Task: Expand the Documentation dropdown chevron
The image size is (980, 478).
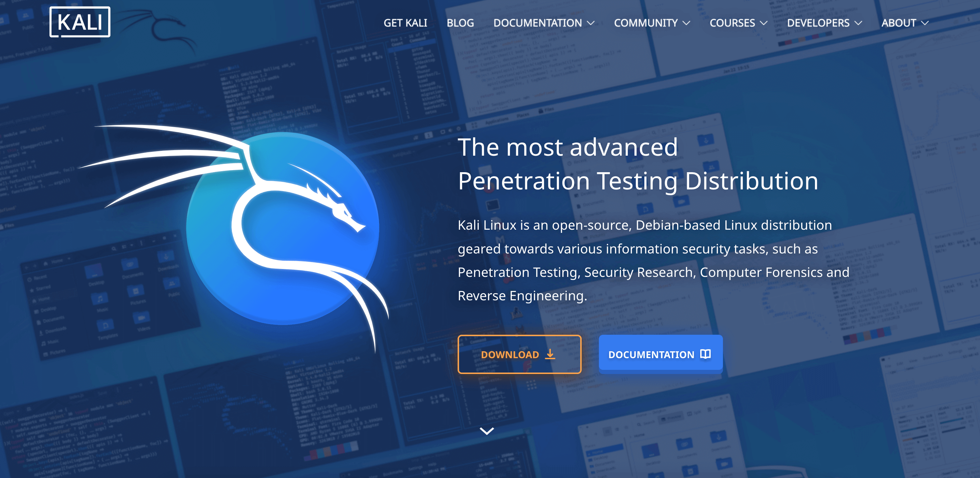Action: click(x=591, y=23)
